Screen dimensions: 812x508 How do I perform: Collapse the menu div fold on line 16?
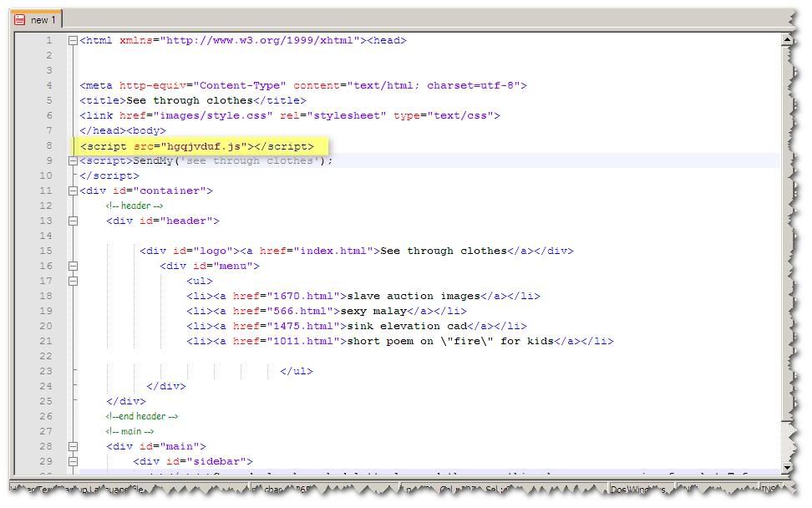click(73, 266)
